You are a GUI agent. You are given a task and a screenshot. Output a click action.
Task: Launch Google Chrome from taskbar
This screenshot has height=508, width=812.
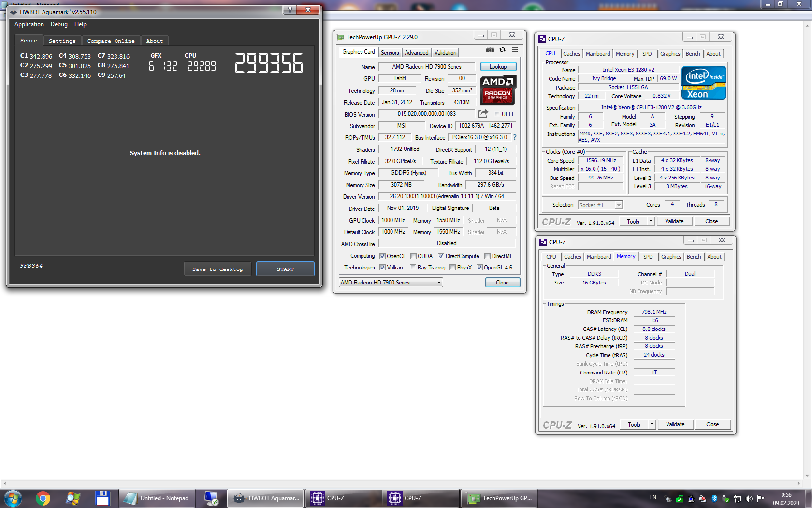coord(43,498)
